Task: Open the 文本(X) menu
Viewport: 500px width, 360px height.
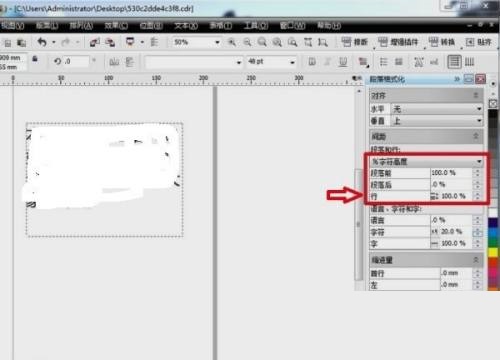Action: pyautogui.click(x=186, y=26)
